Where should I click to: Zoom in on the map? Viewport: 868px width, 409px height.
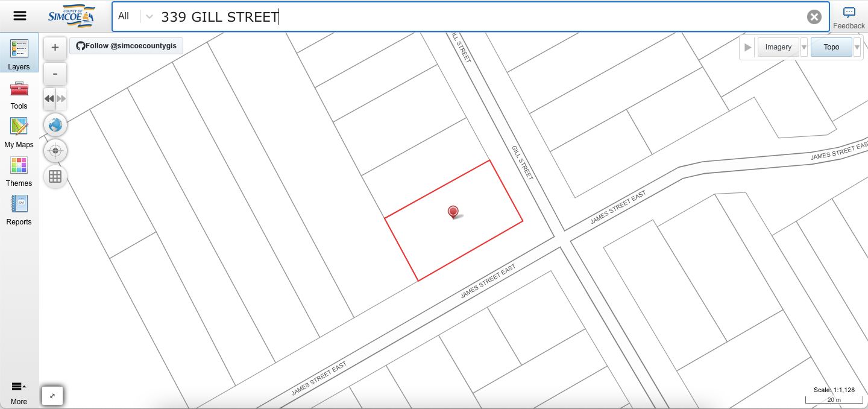click(55, 47)
